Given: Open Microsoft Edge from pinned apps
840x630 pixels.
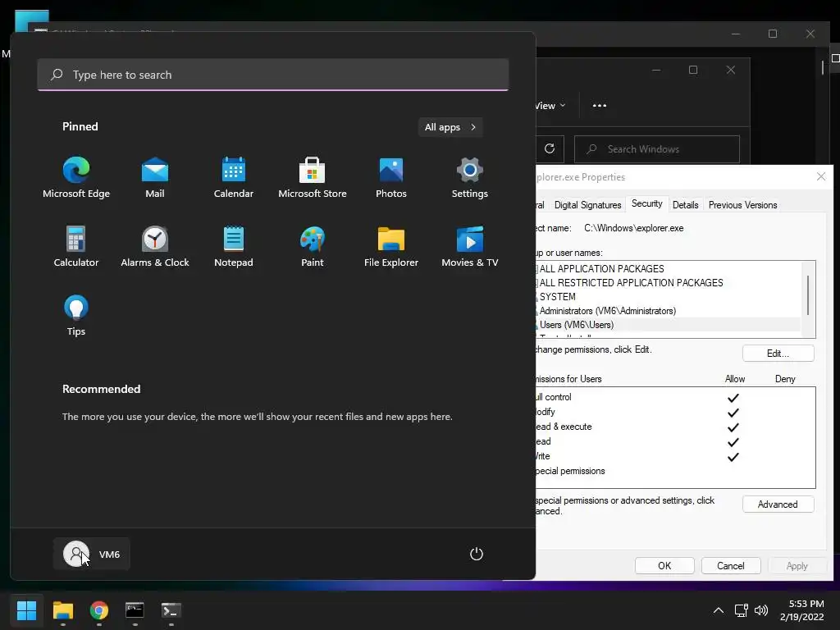Looking at the screenshot, I should pyautogui.click(x=76, y=178).
